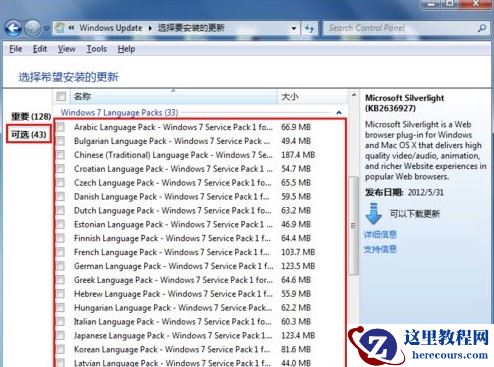Click the scroll up arrow of update list
The image size is (494, 367).
click(x=353, y=95)
